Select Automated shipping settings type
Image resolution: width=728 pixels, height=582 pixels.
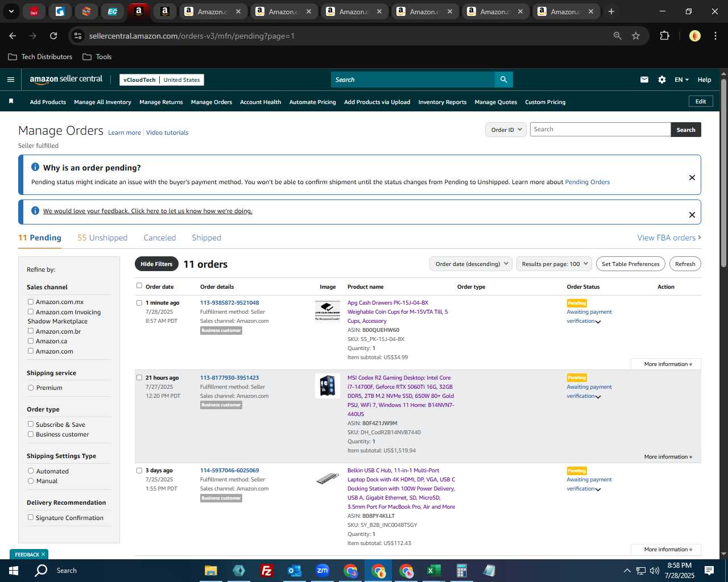pyautogui.click(x=31, y=471)
